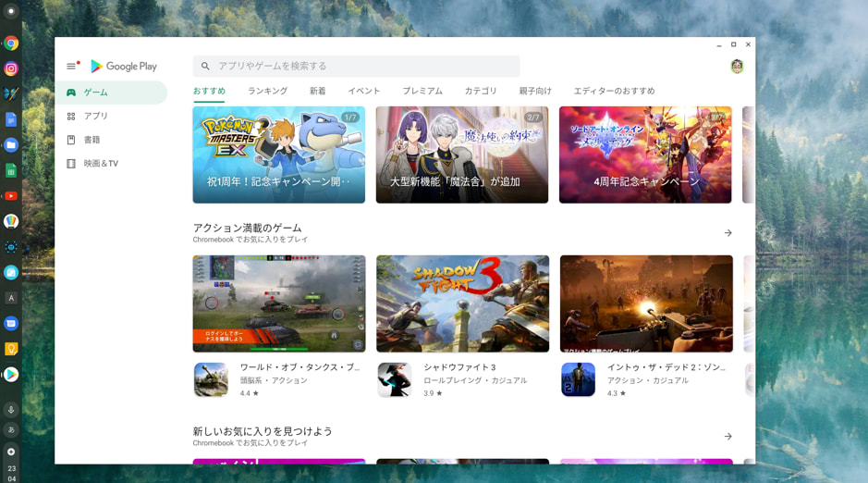Click the ロールプレイング・カジュアル genre text

(x=475, y=380)
